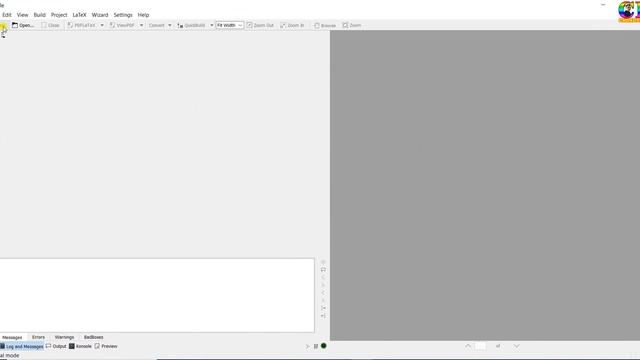Image resolution: width=640 pixels, height=360 pixels.
Task: Switch to the Errors tab
Action: [38, 337]
